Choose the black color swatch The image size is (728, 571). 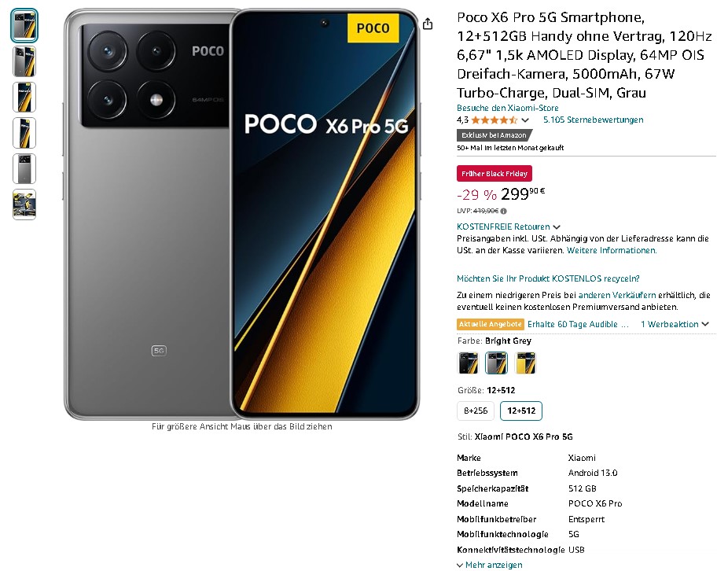pos(468,363)
